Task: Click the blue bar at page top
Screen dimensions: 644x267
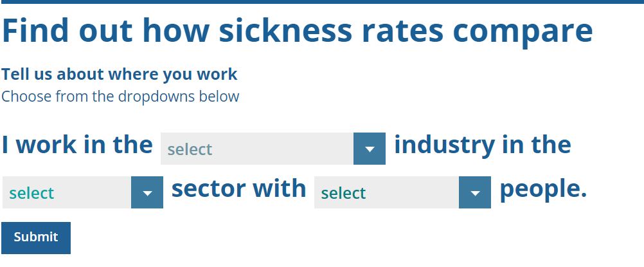Action: point(321,2)
